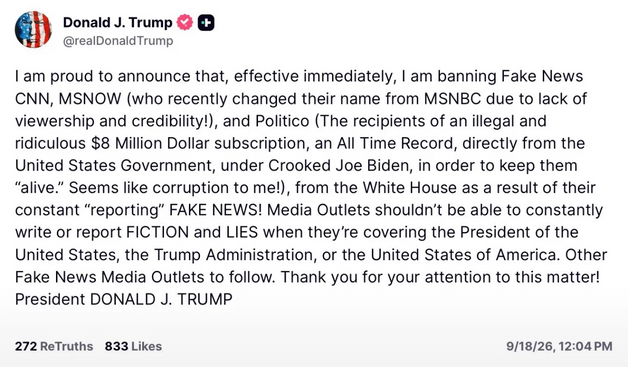Click the red verified checkmark badge

[185, 22]
